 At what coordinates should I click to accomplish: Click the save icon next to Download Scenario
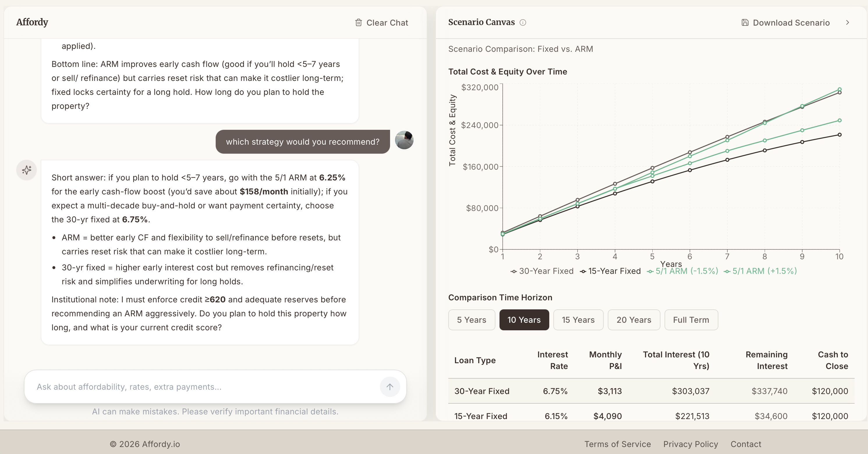(x=745, y=22)
